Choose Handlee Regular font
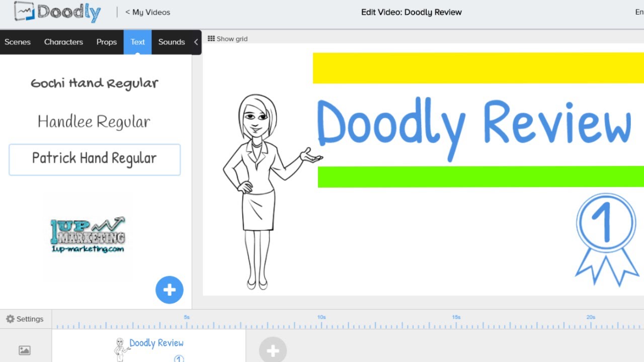The image size is (644, 362). (94, 122)
